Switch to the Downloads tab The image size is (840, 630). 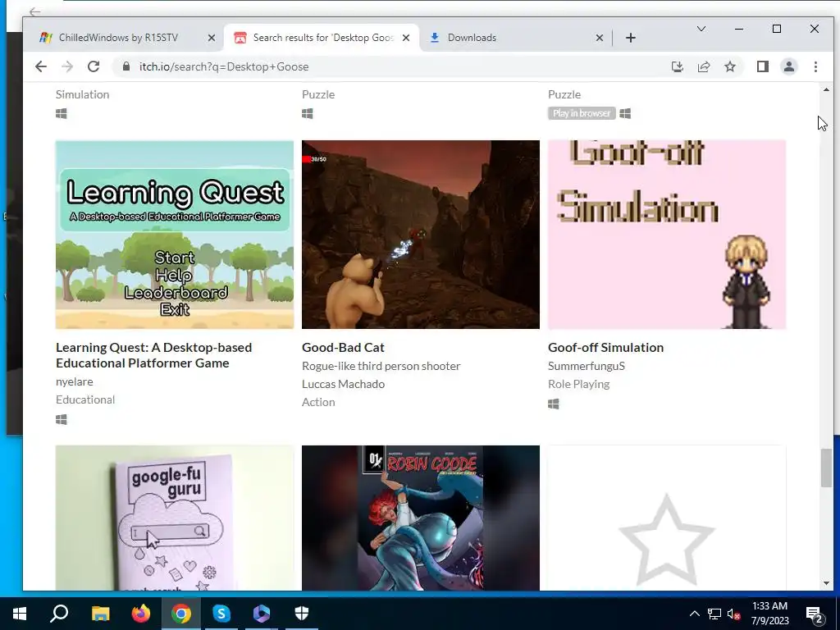[x=472, y=38]
